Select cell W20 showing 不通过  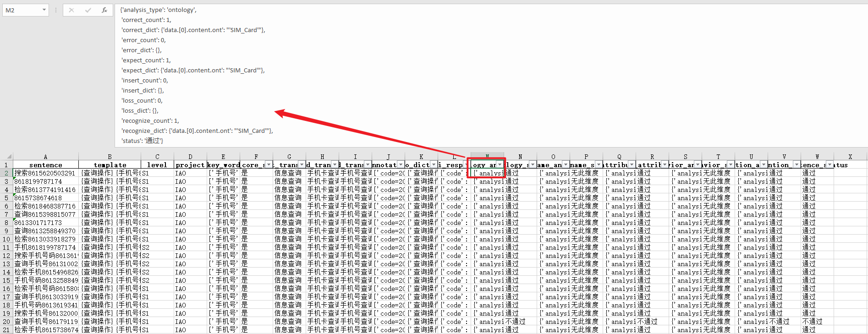coord(817,321)
